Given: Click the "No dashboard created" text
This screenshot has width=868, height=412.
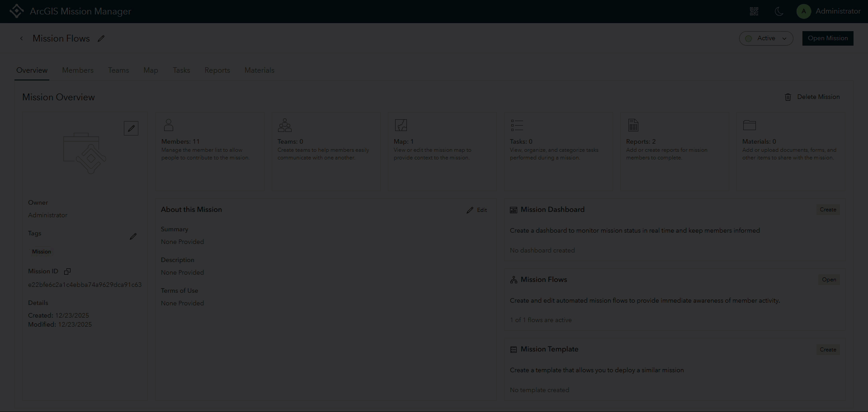Looking at the screenshot, I should pyautogui.click(x=542, y=251).
